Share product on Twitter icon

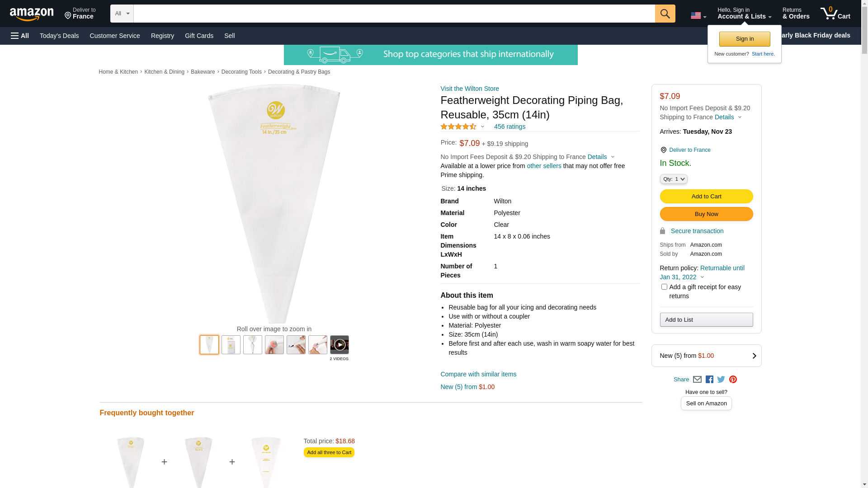[x=721, y=380]
